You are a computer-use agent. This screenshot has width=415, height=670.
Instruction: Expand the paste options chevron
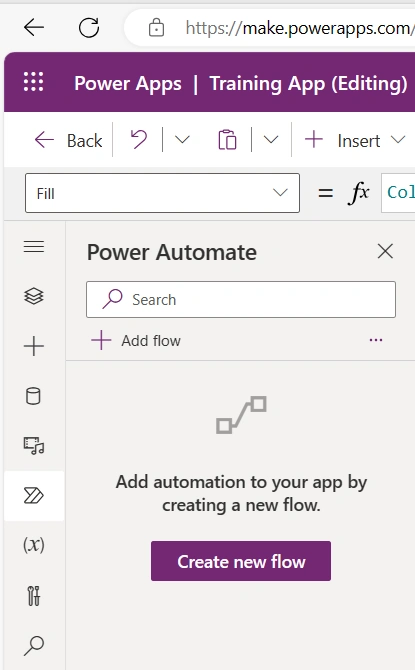coord(271,140)
